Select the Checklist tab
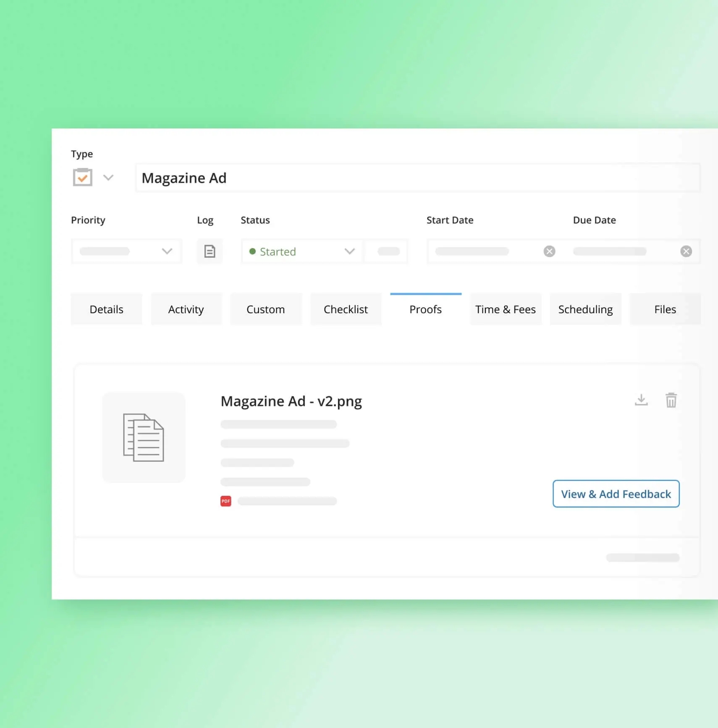 (x=346, y=309)
